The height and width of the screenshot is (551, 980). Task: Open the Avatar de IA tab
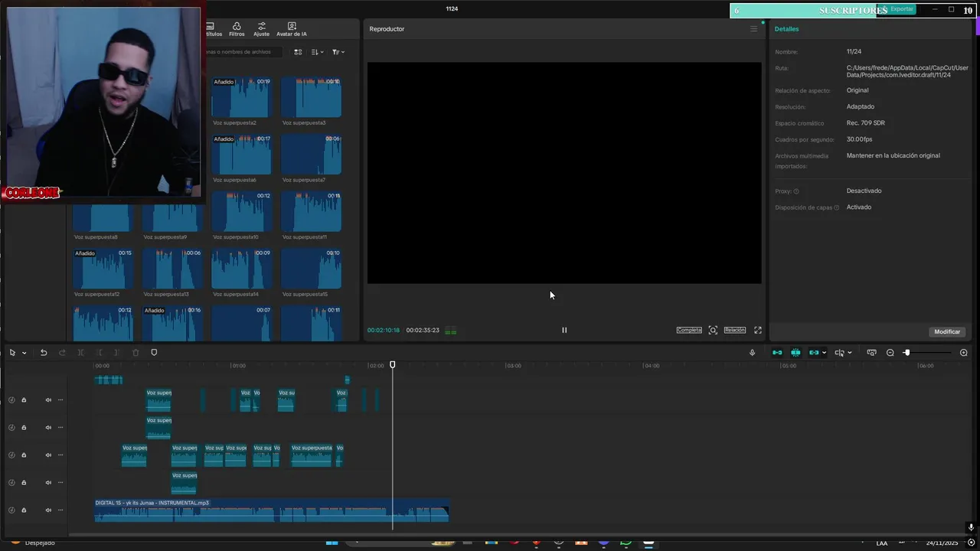[292, 29]
